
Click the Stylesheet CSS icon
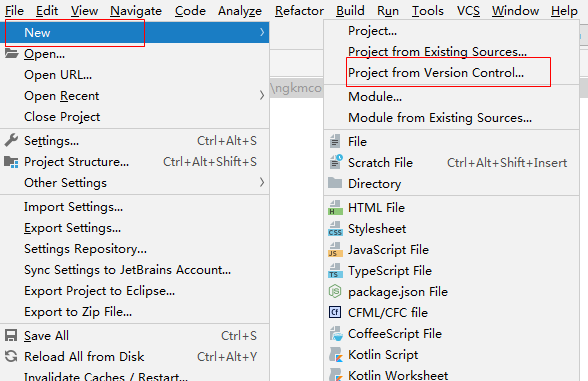[335, 229]
